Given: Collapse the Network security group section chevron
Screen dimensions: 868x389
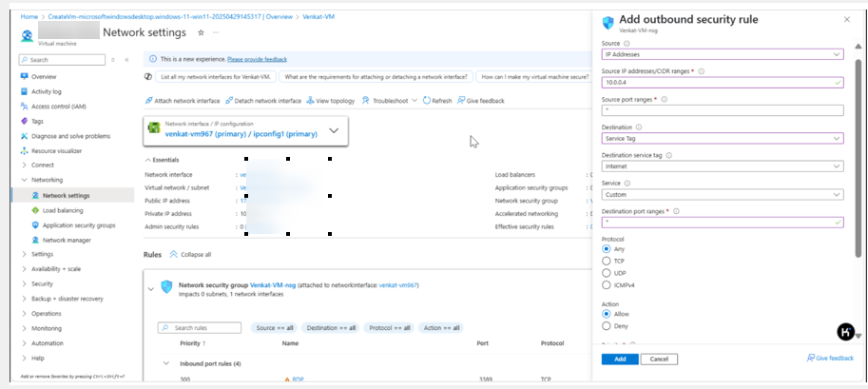Looking at the screenshot, I should 150,289.
